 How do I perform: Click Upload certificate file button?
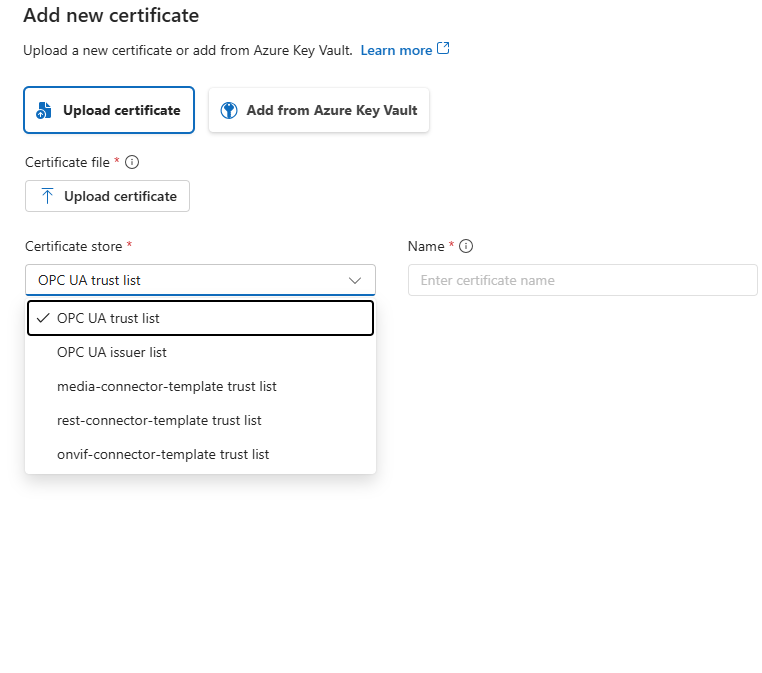point(107,196)
